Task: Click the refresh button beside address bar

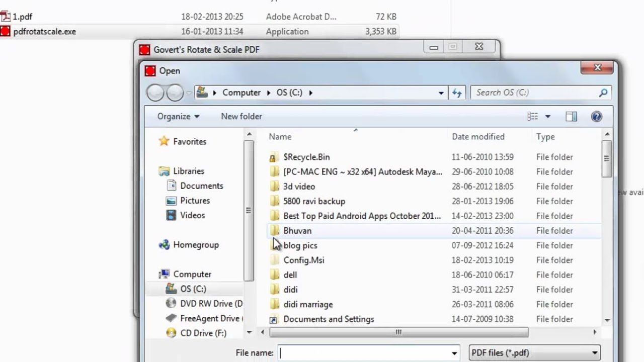Action: pyautogui.click(x=457, y=93)
